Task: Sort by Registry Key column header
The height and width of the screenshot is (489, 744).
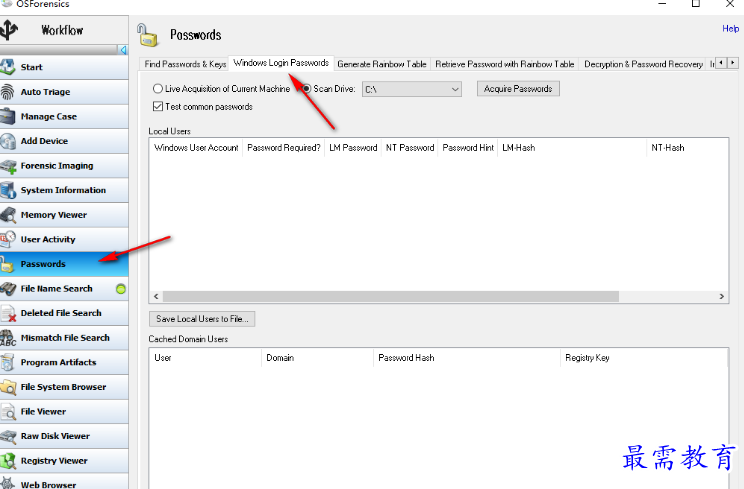Action: click(x=644, y=358)
